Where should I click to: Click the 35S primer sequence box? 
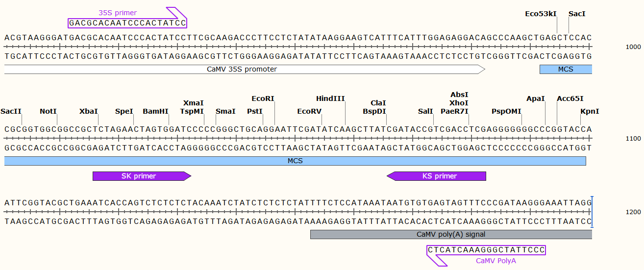pyautogui.click(x=127, y=23)
